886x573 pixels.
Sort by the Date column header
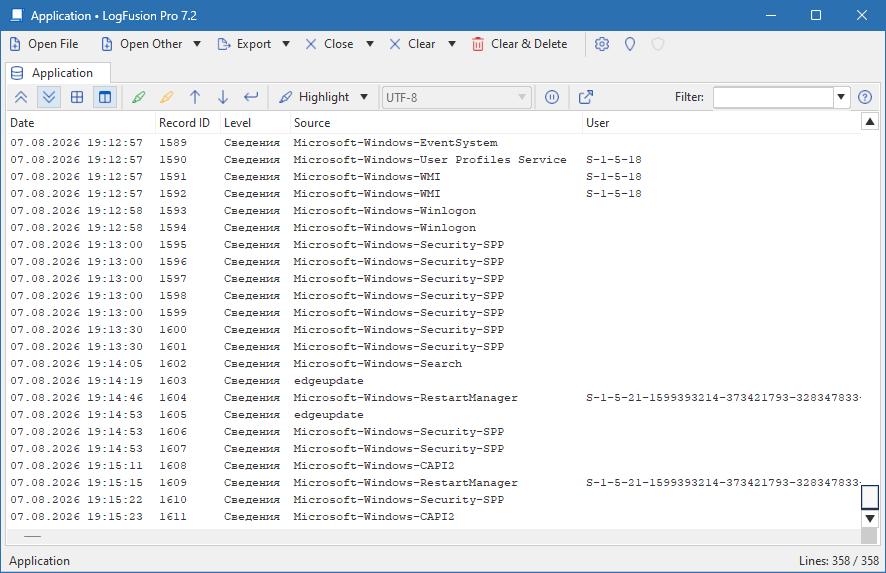click(x=81, y=123)
